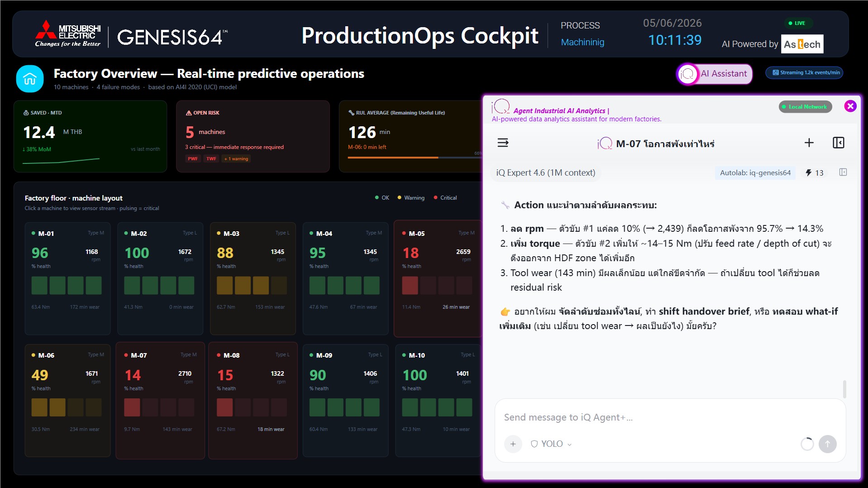Open the M-08 machine card
Viewport: 868px width, 488px height.
point(253,401)
